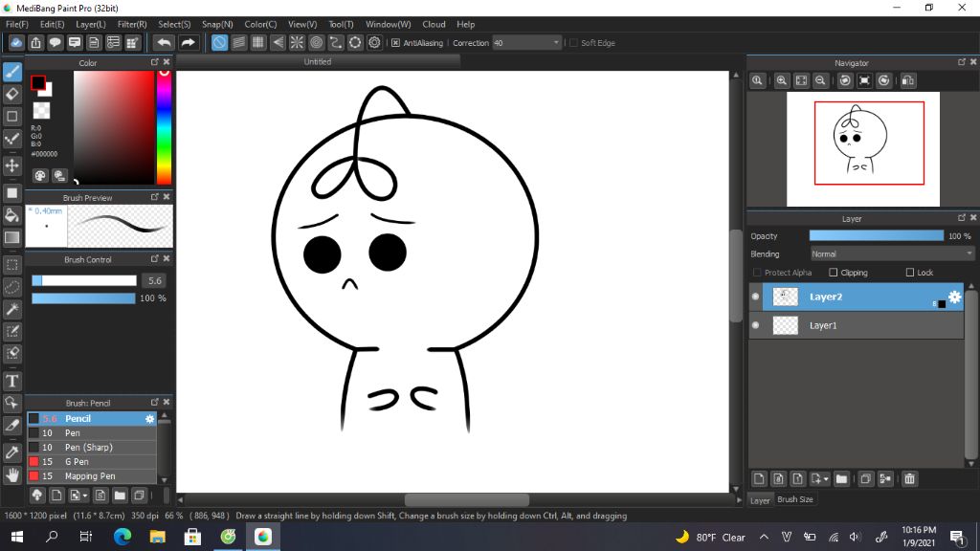Enable the crosshatch grid snap guide
Viewport: 980px width, 551px height.
(x=258, y=42)
